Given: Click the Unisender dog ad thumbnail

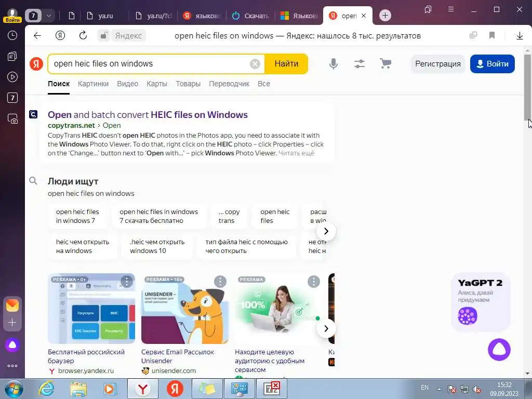Looking at the screenshot, I should coord(185,309).
